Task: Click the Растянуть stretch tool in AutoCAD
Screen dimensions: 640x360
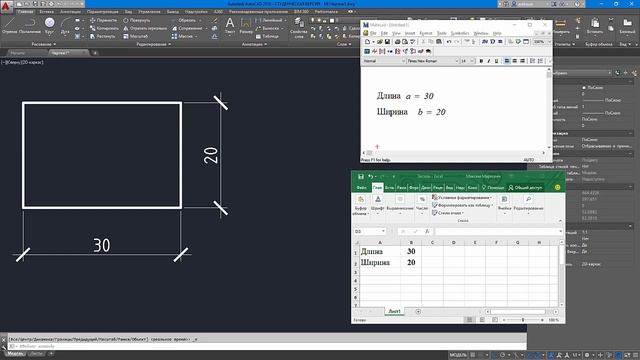Action: (102, 36)
